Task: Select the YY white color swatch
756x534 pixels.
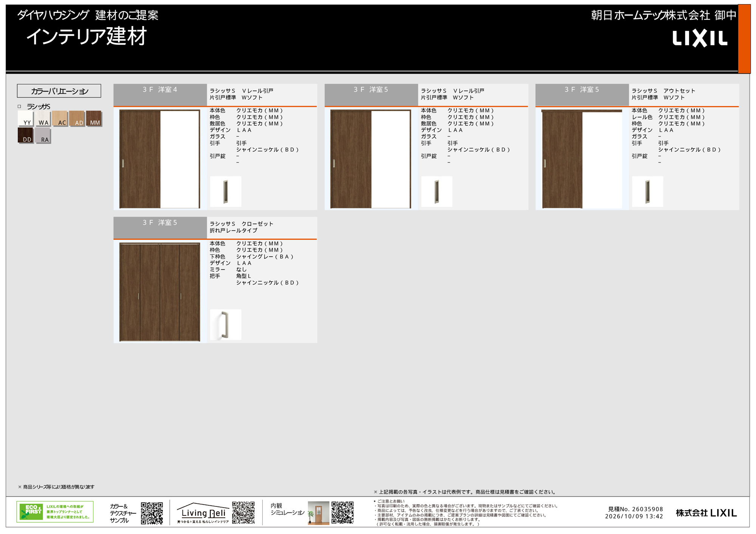Action: [x=26, y=119]
